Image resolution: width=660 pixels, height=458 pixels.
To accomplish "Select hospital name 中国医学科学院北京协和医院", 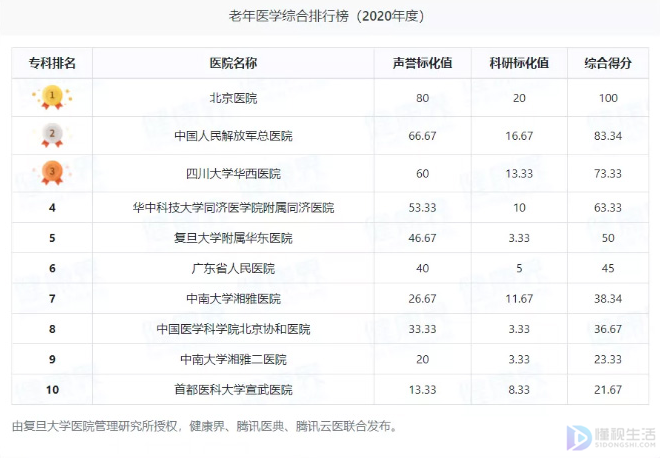I will coord(233,329).
